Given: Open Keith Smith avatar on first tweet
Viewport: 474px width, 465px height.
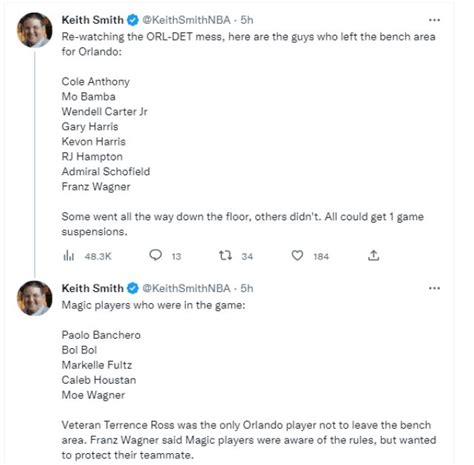Looking at the screenshot, I should (35, 30).
